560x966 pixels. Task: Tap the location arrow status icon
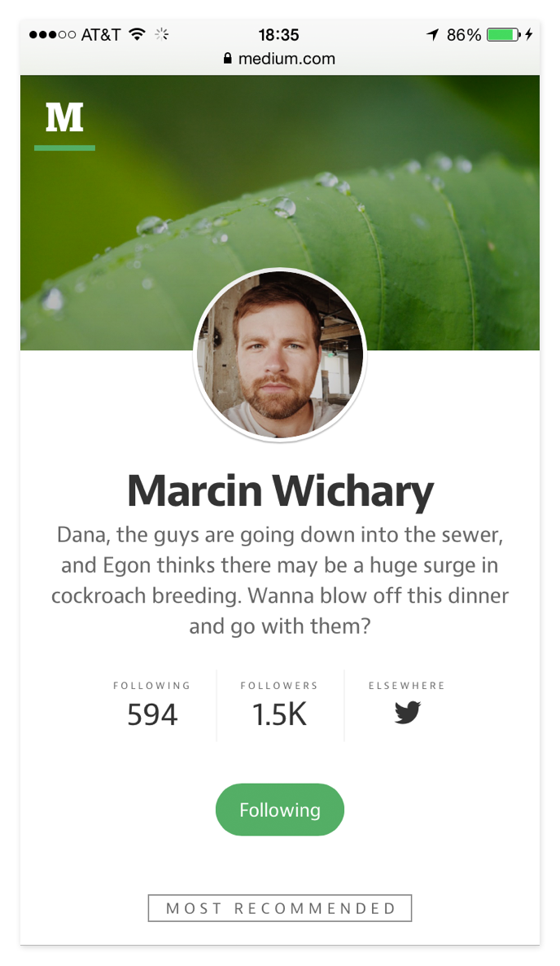pyautogui.click(x=433, y=34)
